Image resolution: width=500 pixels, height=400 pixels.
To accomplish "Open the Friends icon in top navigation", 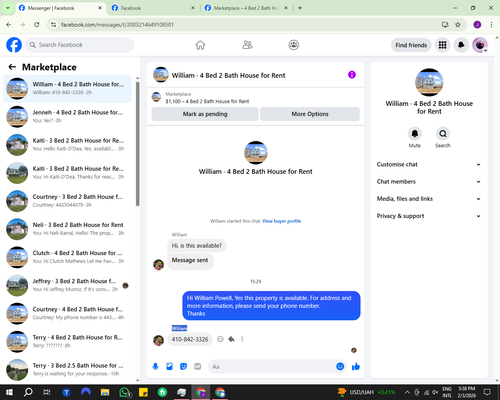I will tap(247, 45).
